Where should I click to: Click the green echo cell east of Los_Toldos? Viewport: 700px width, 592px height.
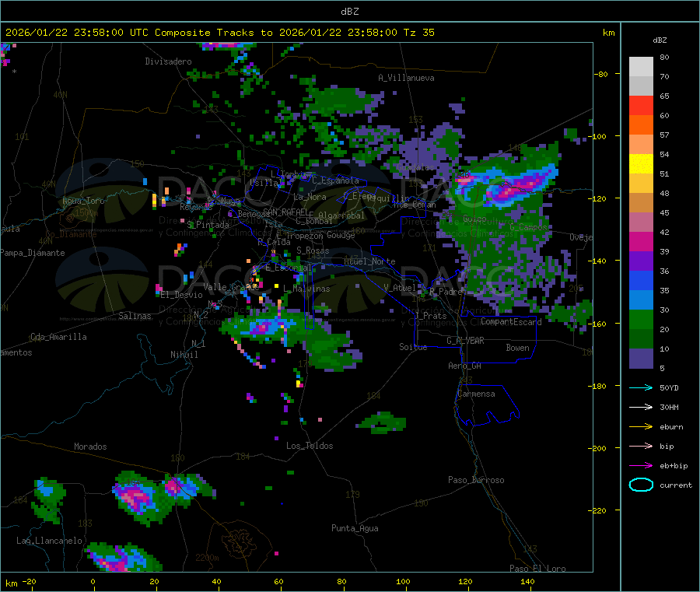pos(382,422)
